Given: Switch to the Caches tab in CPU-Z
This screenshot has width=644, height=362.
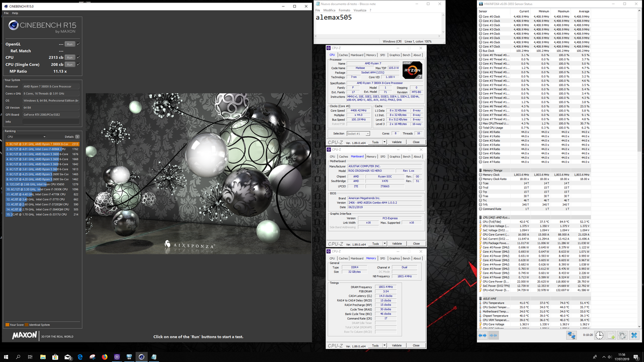Looking at the screenshot, I should (x=344, y=55).
